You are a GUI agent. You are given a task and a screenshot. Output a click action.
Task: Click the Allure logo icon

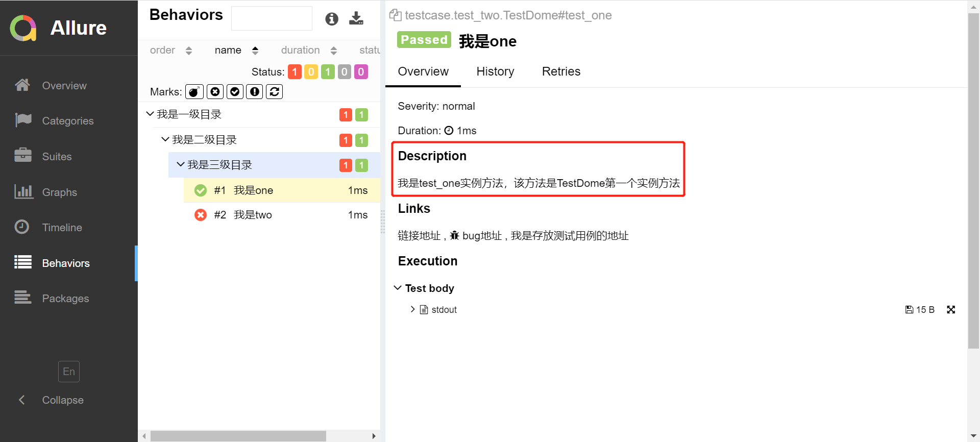click(x=23, y=28)
